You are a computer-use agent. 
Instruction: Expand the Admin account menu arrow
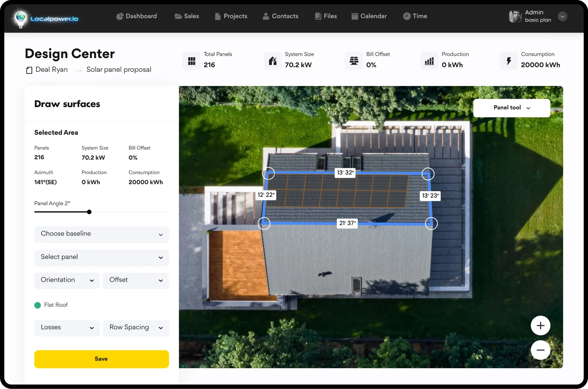[x=562, y=17]
